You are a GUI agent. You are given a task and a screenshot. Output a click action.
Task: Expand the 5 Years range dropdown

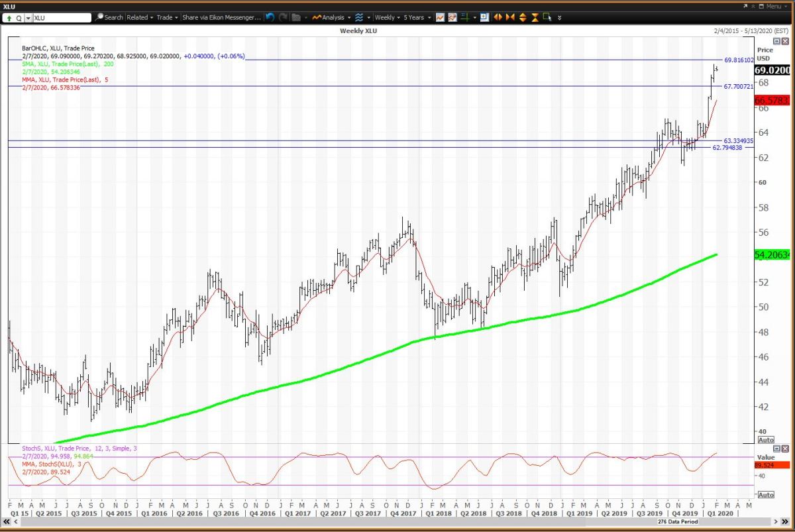(x=417, y=17)
